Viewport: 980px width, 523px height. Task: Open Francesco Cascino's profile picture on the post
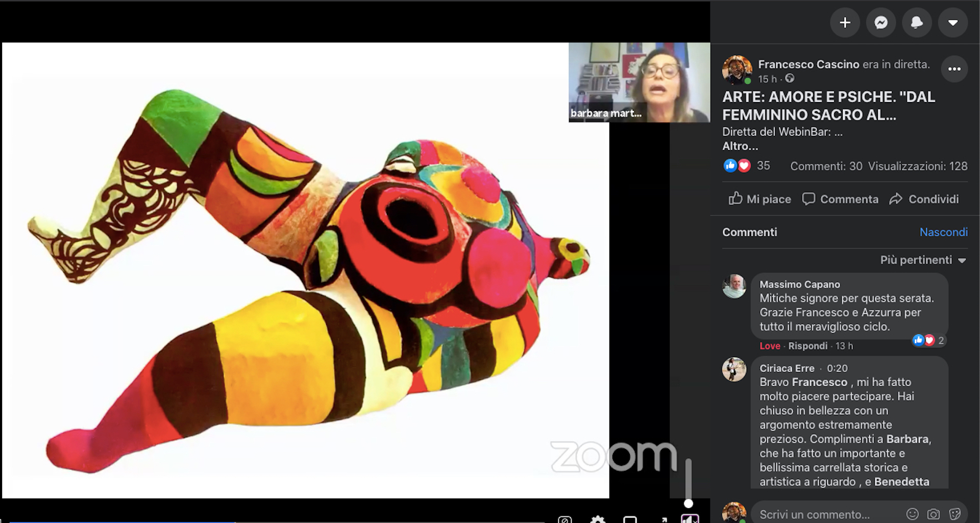(x=737, y=70)
